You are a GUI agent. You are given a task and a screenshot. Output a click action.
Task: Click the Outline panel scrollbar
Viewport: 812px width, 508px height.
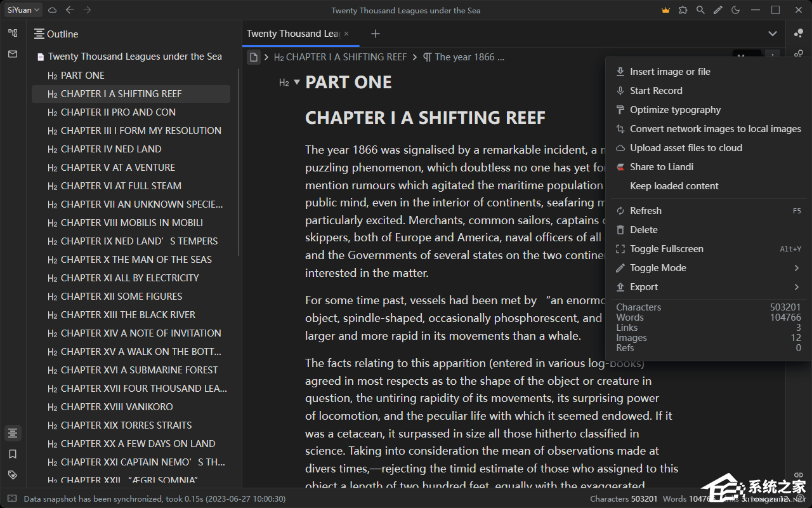tap(239, 162)
